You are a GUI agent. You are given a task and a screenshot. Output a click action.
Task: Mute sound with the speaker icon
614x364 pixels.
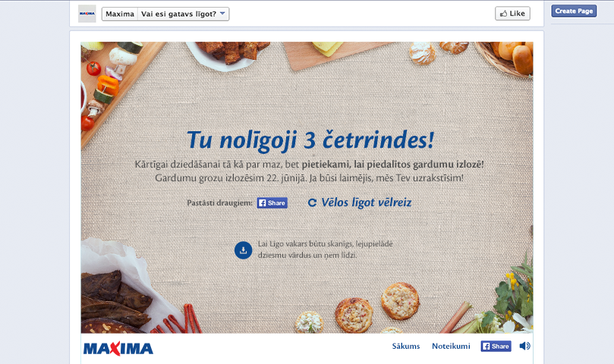[524, 346]
